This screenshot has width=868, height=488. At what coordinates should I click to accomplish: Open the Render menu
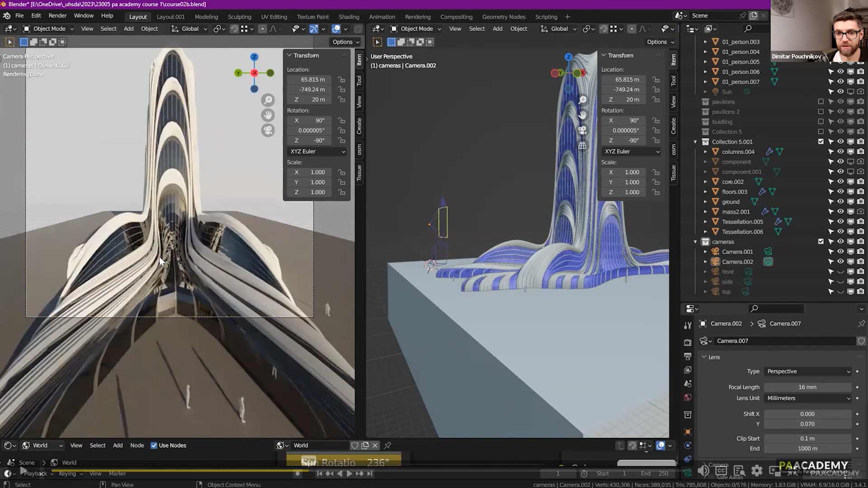[x=57, y=15]
